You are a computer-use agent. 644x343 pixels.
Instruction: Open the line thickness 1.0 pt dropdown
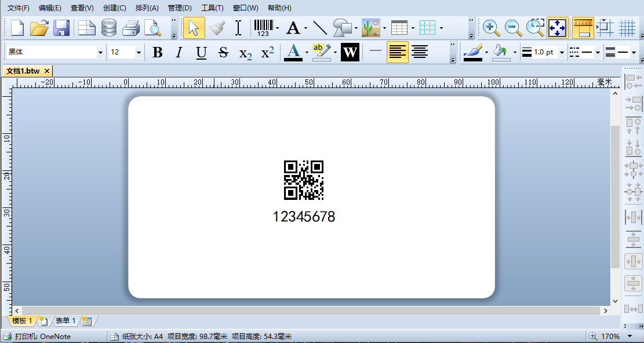(562, 53)
